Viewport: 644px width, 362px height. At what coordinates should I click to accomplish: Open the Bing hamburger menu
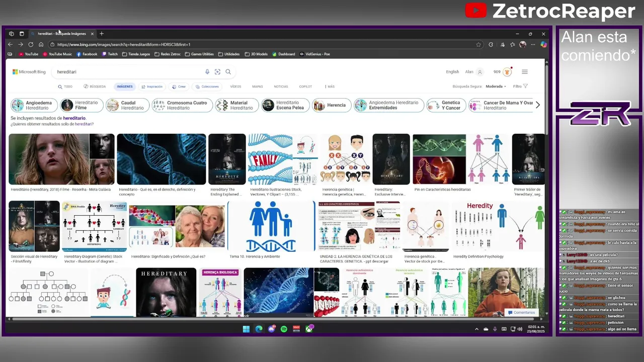(525, 72)
